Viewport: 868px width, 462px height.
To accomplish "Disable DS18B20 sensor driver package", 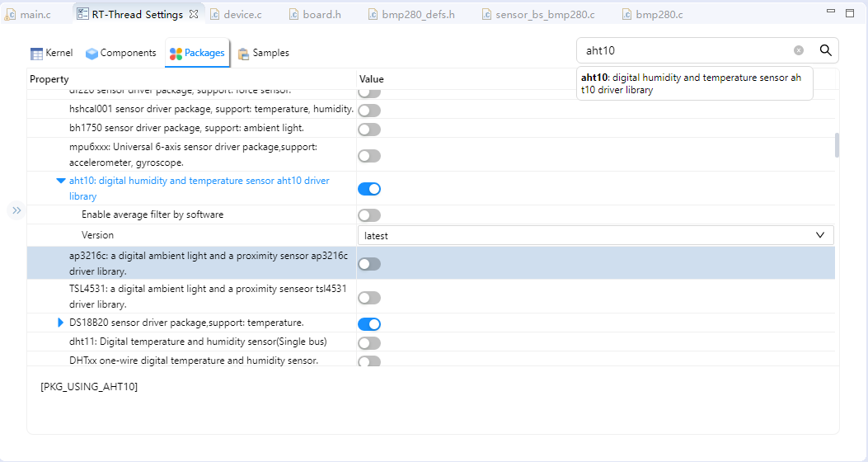I will pyautogui.click(x=369, y=323).
